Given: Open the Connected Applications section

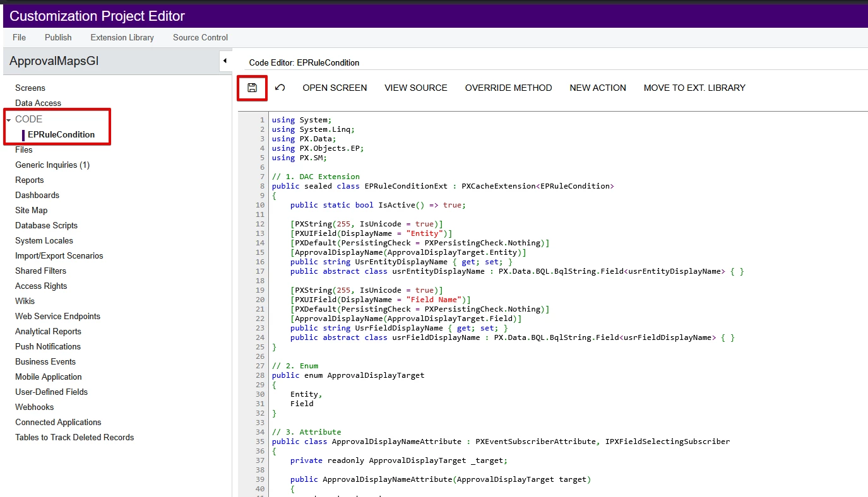Looking at the screenshot, I should click(x=58, y=422).
